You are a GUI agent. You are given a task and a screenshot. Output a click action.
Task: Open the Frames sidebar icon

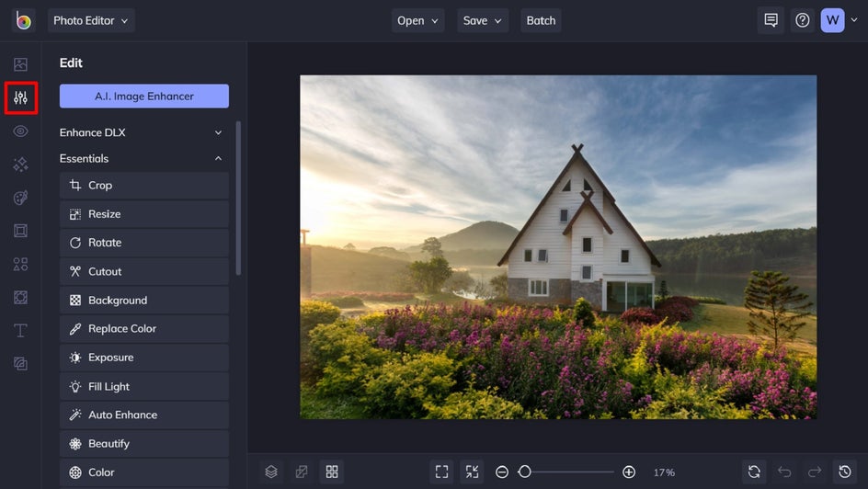[x=20, y=231]
